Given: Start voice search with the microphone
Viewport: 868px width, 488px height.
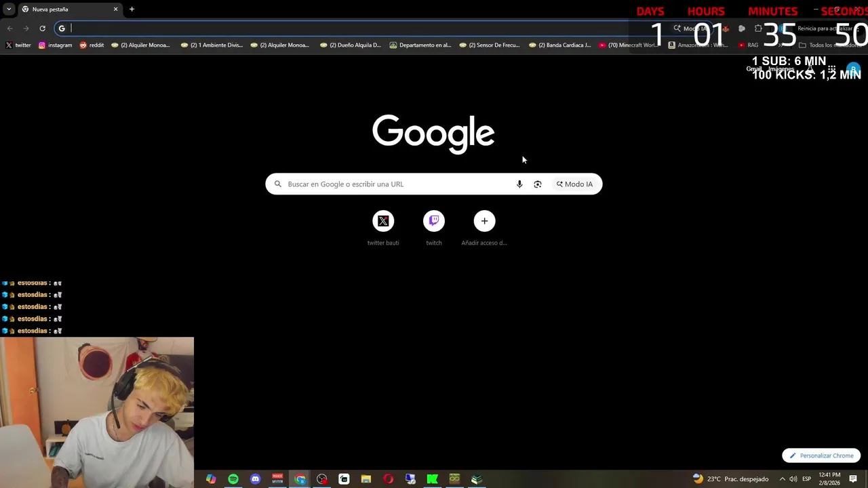Looking at the screenshot, I should 519,184.
